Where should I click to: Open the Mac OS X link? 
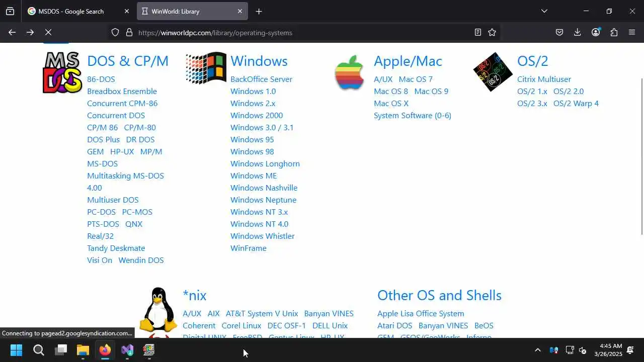pos(391,103)
